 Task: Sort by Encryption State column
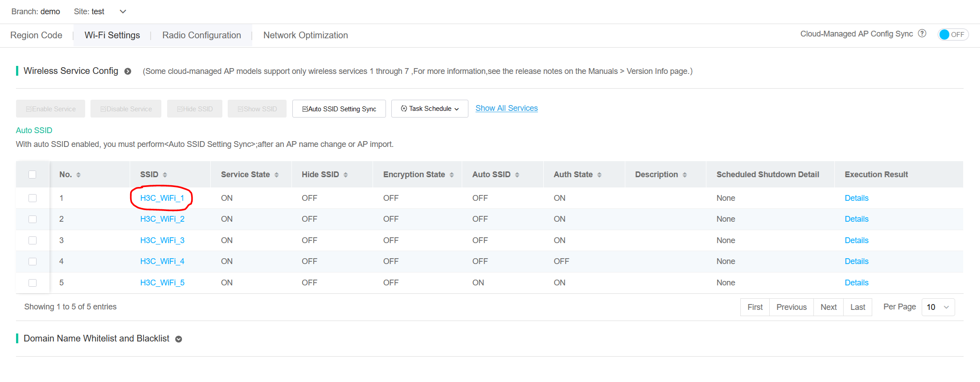coord(451,175)
